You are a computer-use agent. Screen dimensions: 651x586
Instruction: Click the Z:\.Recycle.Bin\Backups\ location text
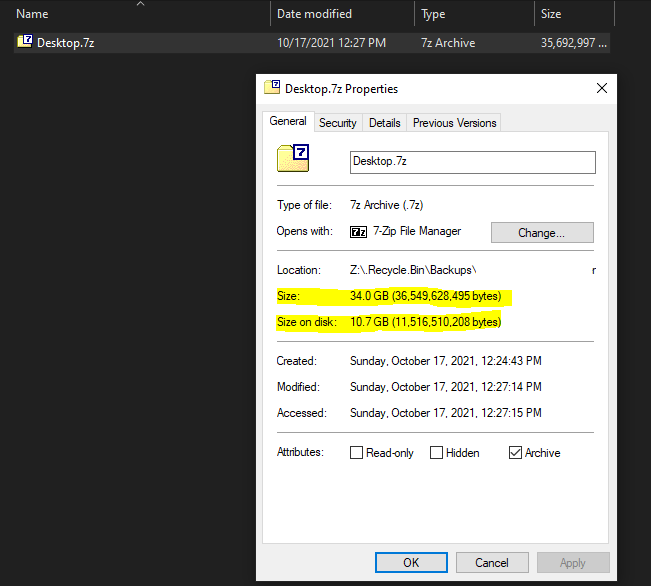(413, 270)
